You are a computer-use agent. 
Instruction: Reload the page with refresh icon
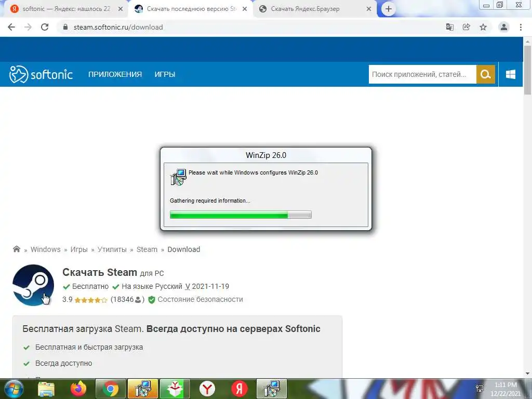[45, 27]
